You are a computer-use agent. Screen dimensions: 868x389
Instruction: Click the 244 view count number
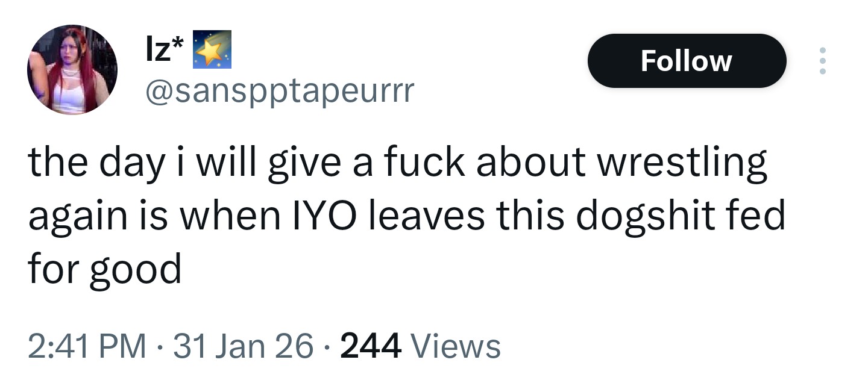click(371, 346)
